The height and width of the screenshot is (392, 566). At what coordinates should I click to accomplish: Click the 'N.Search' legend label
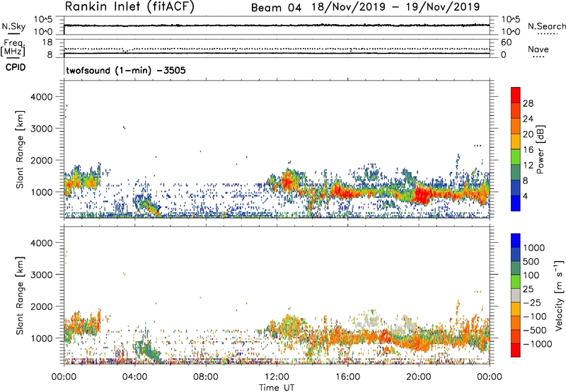[546, 26]
